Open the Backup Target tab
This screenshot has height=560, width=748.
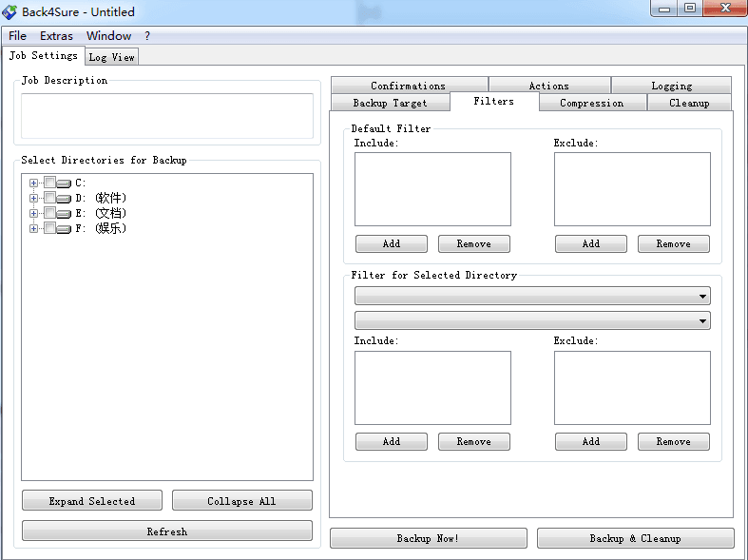click(390, 103)
